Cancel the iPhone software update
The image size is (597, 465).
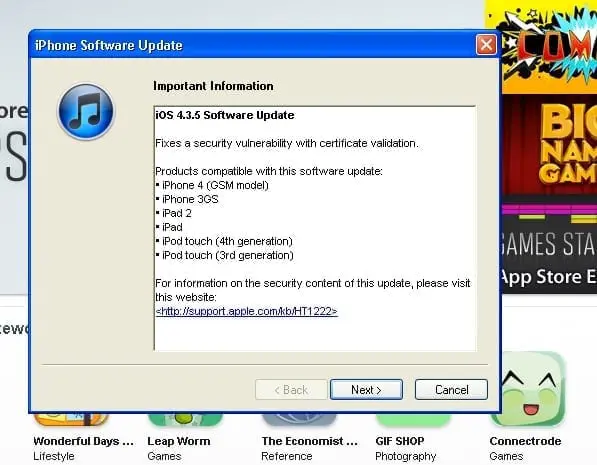click(451, 390)
